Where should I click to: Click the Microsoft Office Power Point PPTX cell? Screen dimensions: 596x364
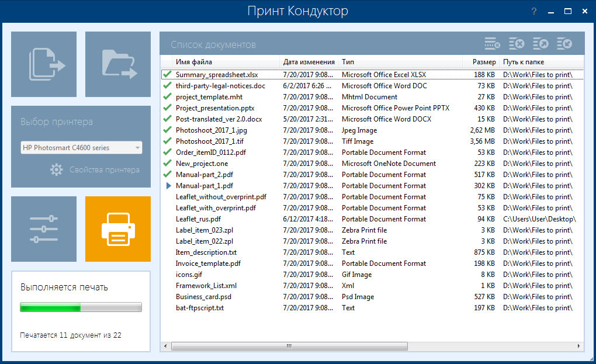click(396, 108)
